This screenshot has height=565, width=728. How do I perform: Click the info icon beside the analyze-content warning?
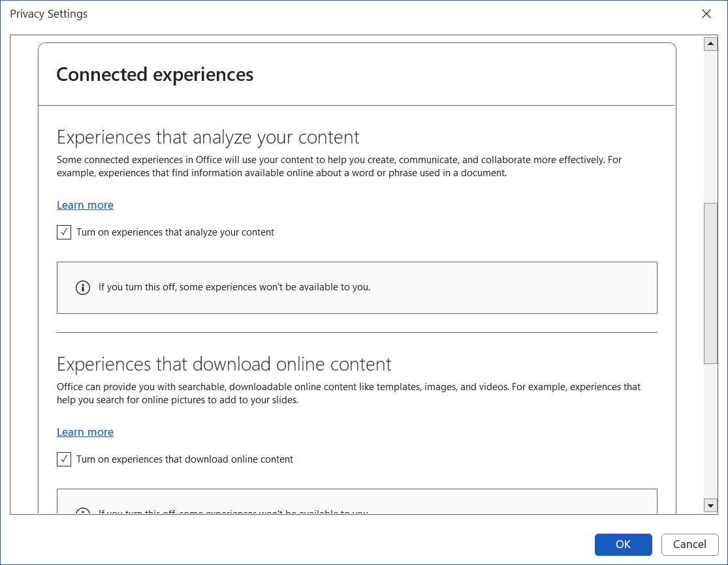pos(82,287)
